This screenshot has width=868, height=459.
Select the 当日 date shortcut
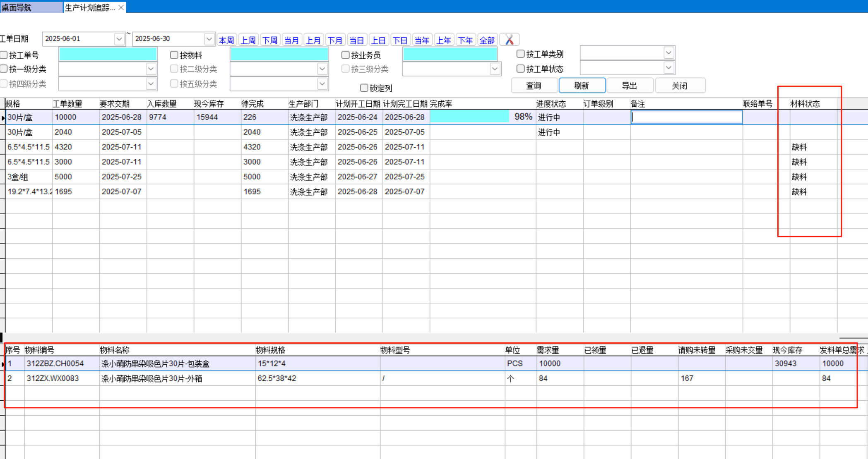pyautogui.click(x=356, y=40)
